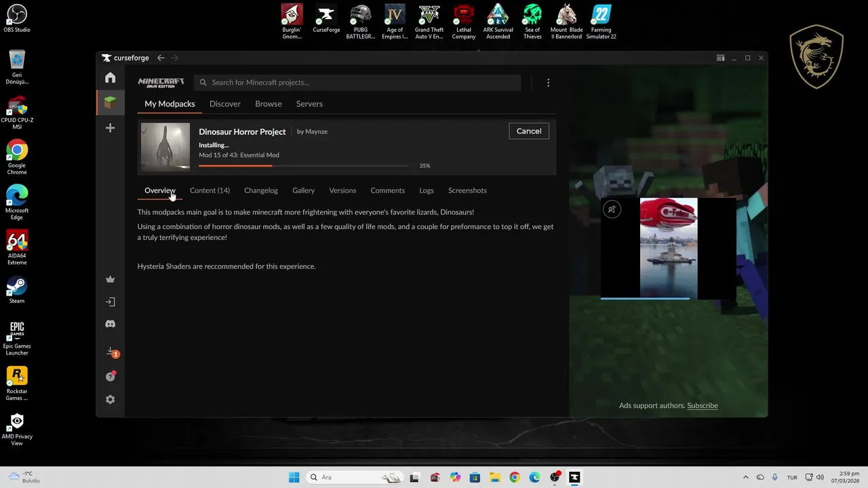Open CurseForge settings gear
This screenshot has width=868, height=488.
110,400
